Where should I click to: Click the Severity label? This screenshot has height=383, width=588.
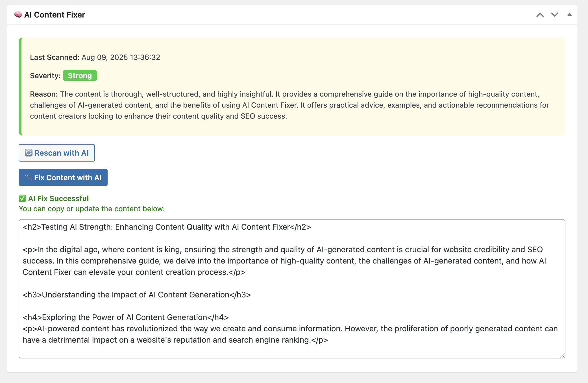[45, 76]
